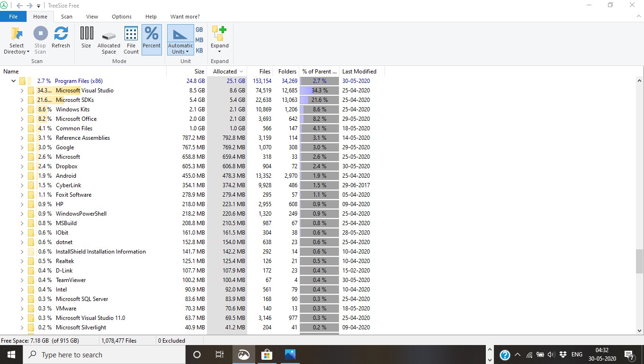Toggle the KB unit option
Viewport: 644px width, 364px height.
pyautogui.click(x=199, y=50)
